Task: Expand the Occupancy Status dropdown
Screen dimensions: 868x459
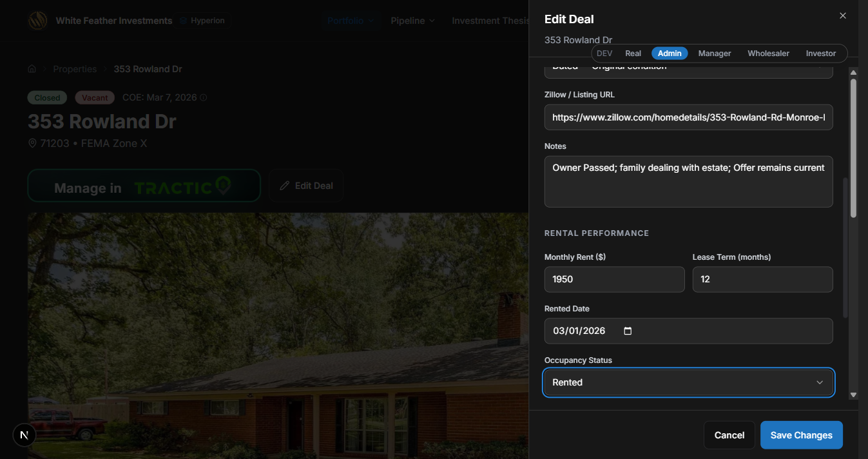Action: coord(689,382)
